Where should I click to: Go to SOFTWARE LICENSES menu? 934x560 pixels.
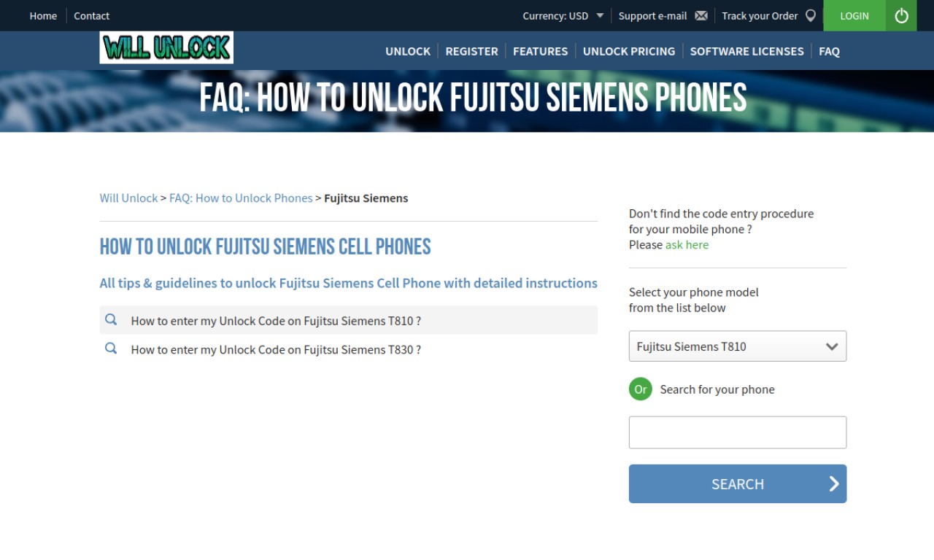[746, 51]
